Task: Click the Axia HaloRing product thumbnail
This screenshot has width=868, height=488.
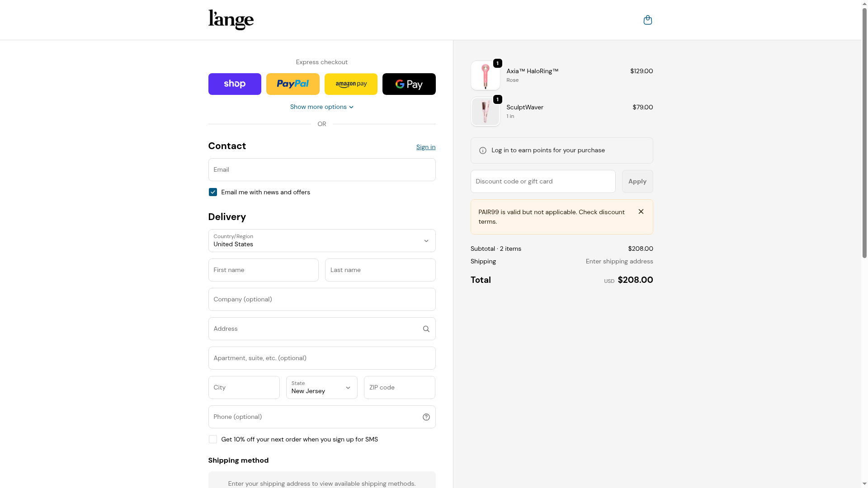Action: pos(485,75)
